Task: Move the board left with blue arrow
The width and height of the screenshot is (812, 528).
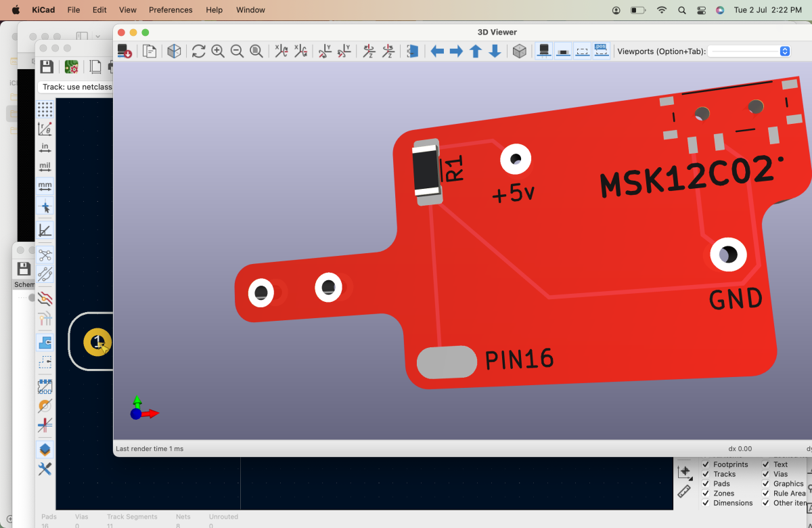Action: [x=437, y=51]
